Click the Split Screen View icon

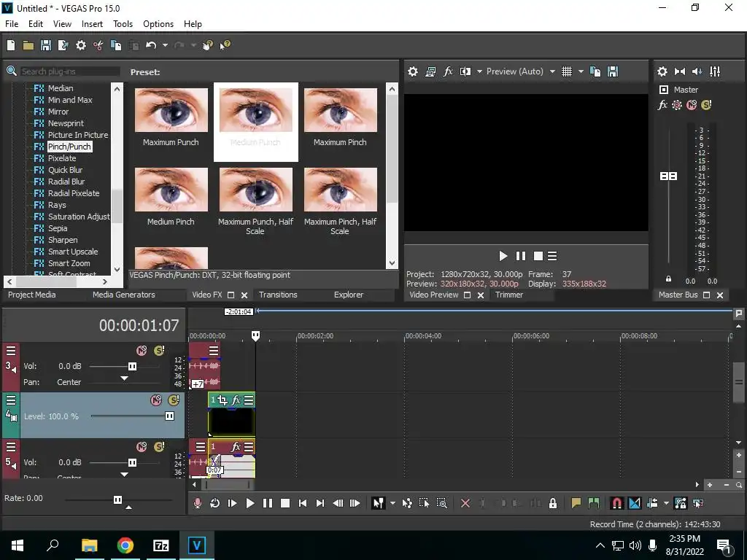point(465,71)
